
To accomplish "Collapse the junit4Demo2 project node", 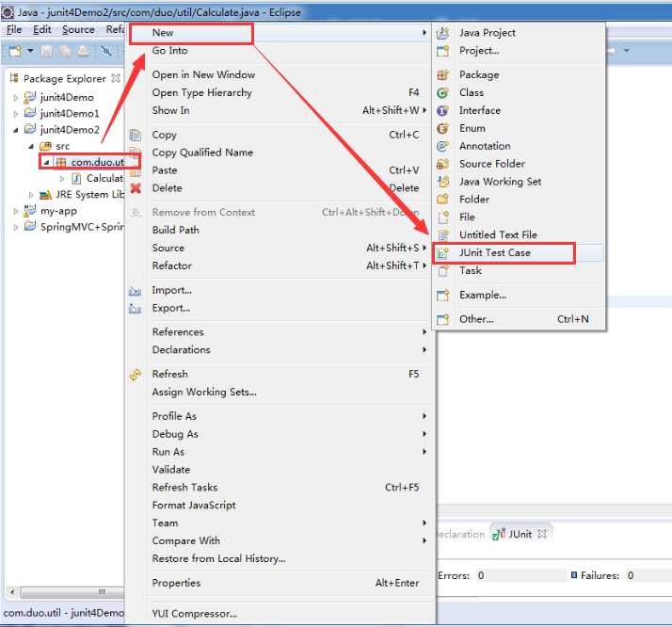I will click(16, 130).
